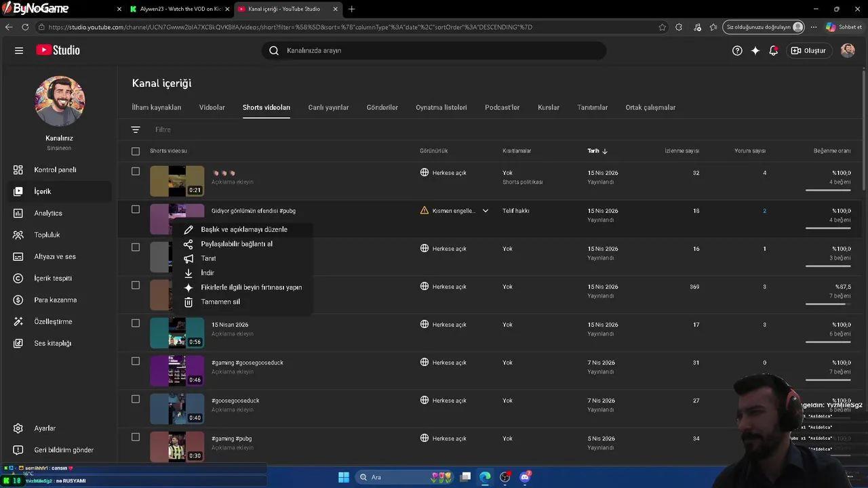Open the Help question mark icon

(x=737, y=50)
